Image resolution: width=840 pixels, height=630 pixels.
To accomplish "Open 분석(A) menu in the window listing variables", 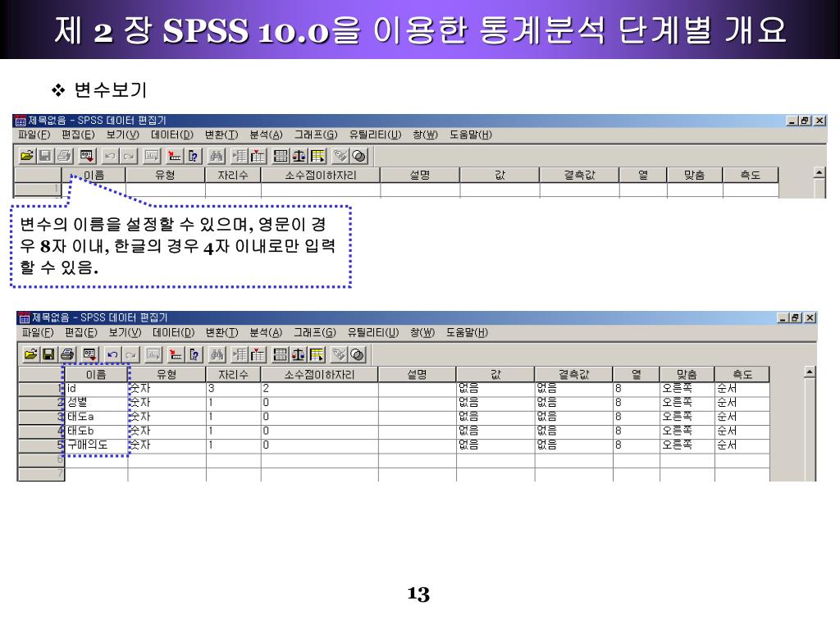I will (266, 333).
